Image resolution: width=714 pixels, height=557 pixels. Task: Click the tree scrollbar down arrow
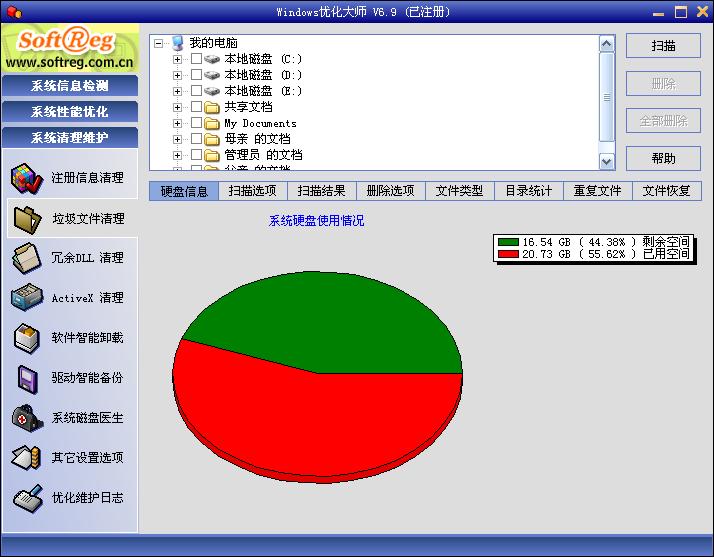pyautogui.click(x=607, y=161)
